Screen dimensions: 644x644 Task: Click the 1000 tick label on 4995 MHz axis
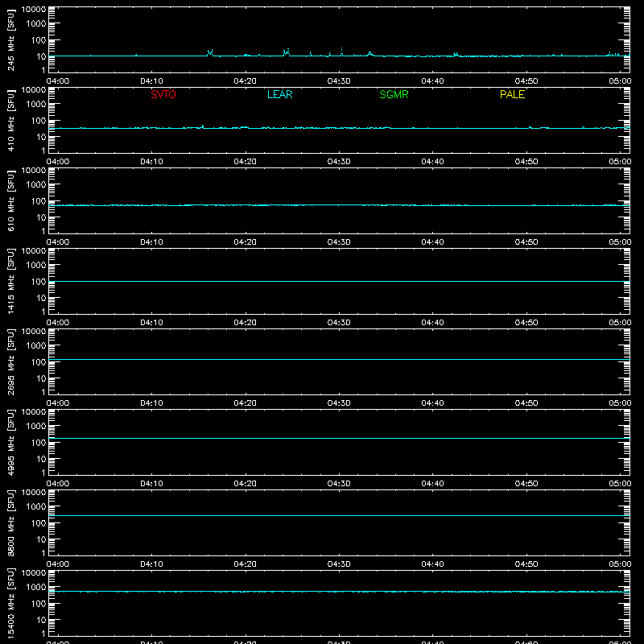pyautogui.click(x=36, y=427)
